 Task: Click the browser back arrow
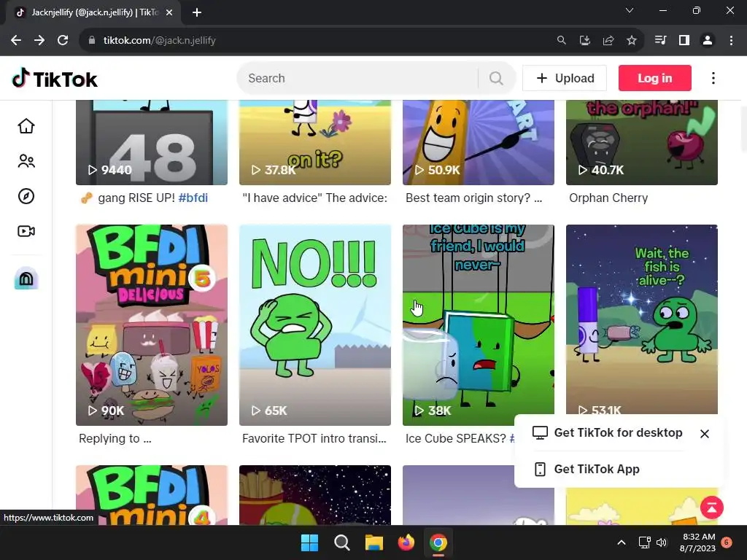[x=16, y=41]
